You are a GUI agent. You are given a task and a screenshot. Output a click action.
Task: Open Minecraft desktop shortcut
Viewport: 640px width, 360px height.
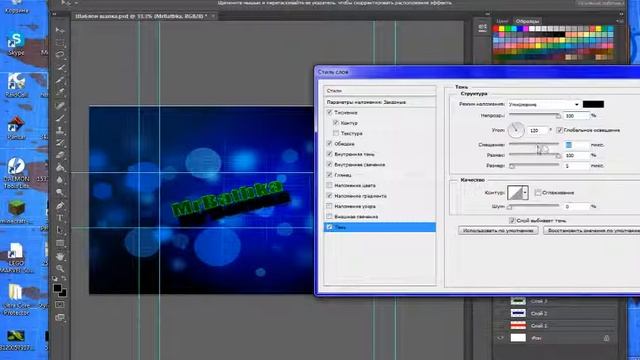[x=16, y=213]
